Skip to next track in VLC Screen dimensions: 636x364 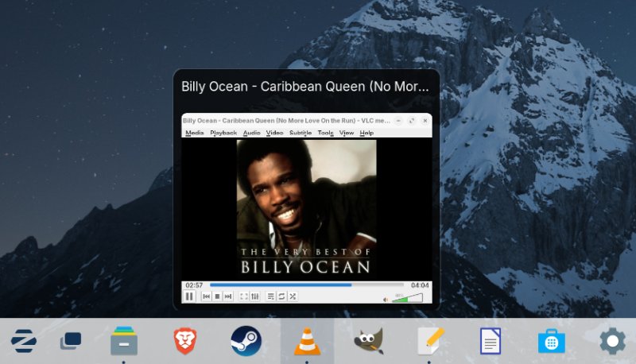click(228, 296)
